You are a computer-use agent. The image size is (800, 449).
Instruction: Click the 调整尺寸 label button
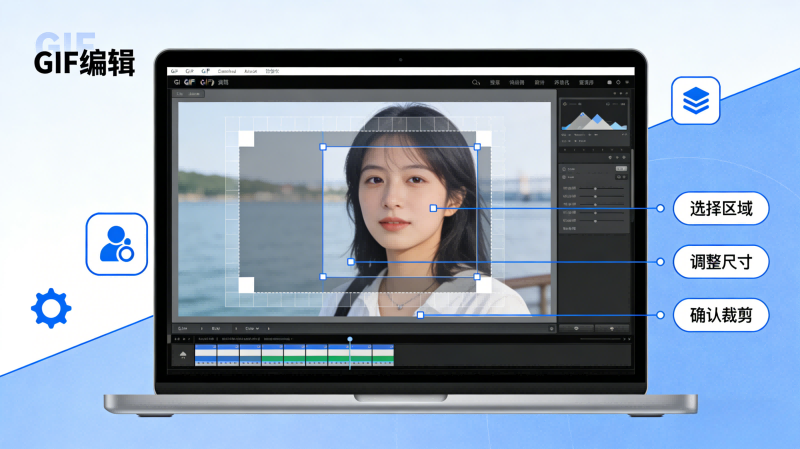pos(720,262)
